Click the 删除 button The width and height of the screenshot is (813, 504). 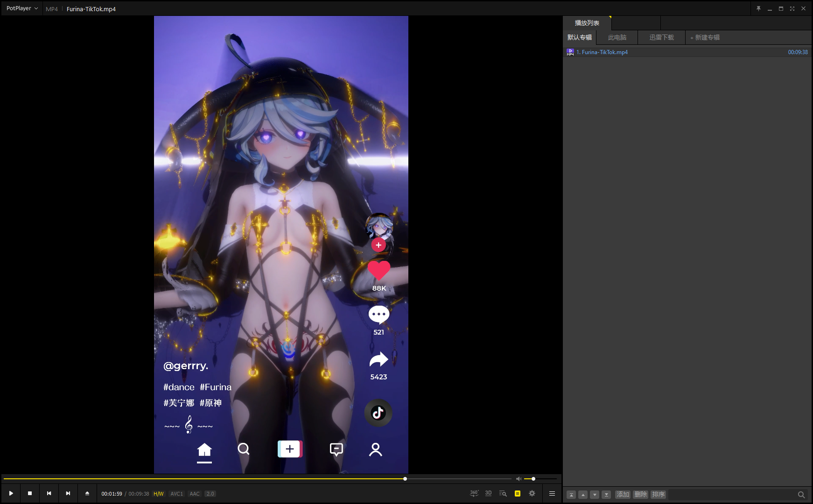click(x=641, y=495)
